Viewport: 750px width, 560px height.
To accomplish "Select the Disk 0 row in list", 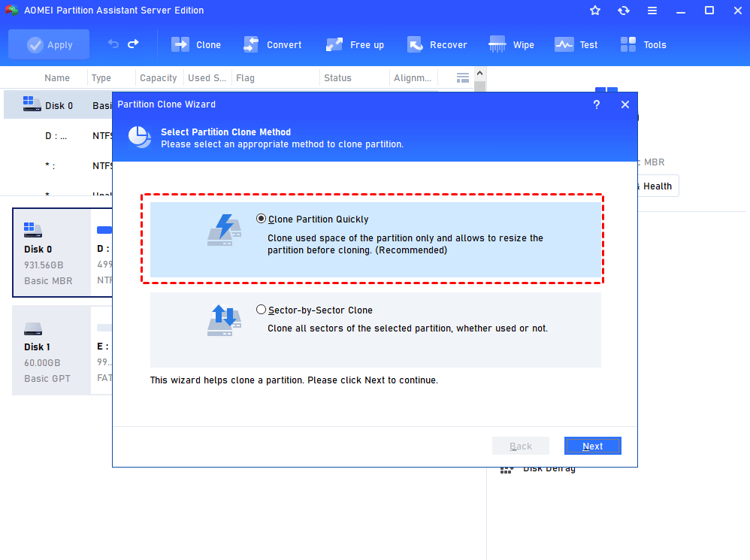I will coord(58,105).
